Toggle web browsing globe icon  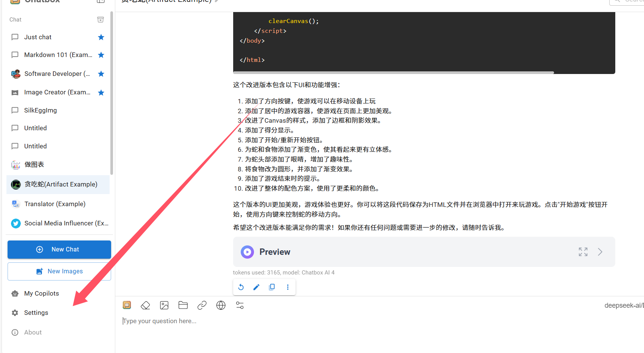pyautogui.click(x=221, y=305)
